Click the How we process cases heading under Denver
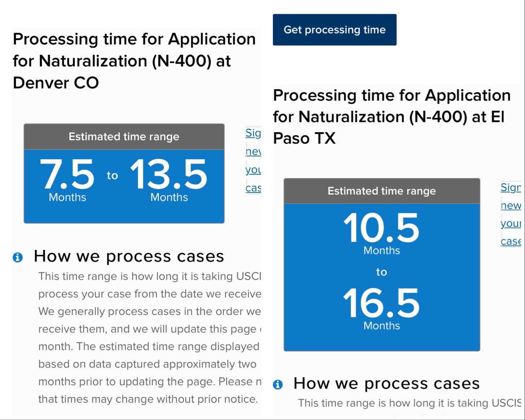Image resolution: width=525 pixels, height=420 pixels. tap(129, 256)
